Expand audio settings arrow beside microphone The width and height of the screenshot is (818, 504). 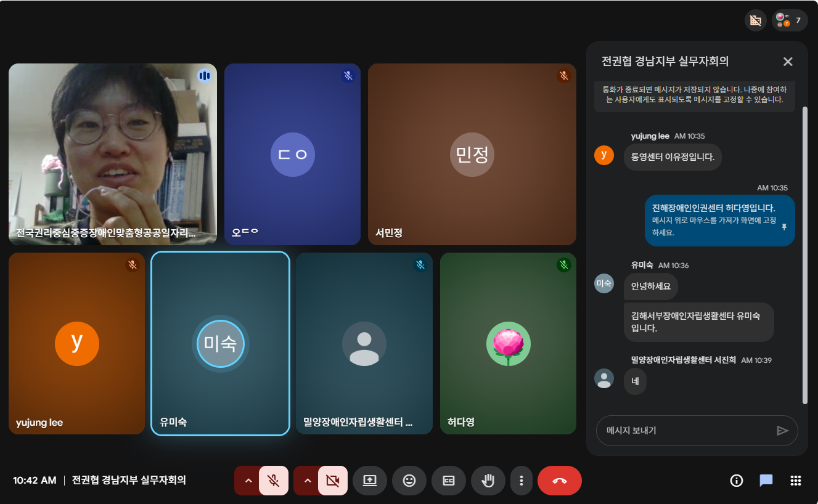point(248,481)
